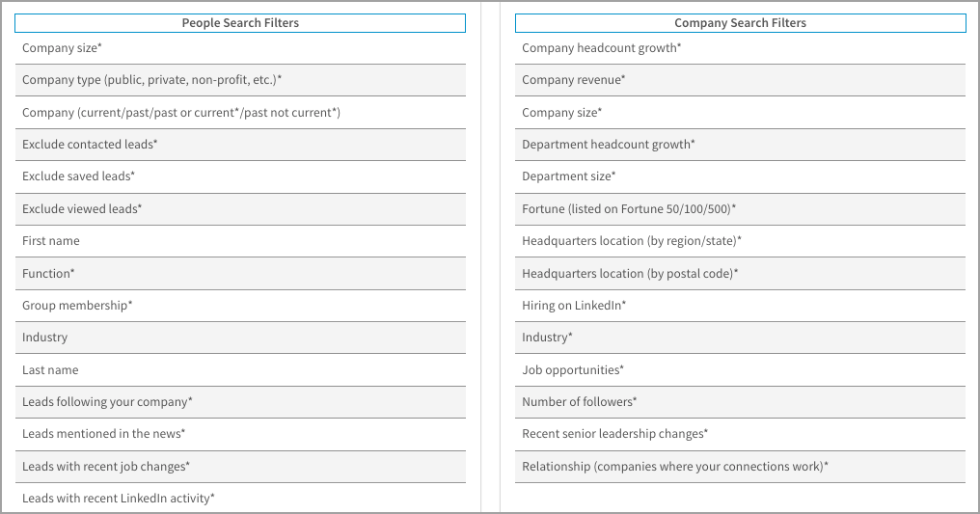Click Recent senior leadership changes row
Screen dimensions: 980x514
tap(614, 434)
